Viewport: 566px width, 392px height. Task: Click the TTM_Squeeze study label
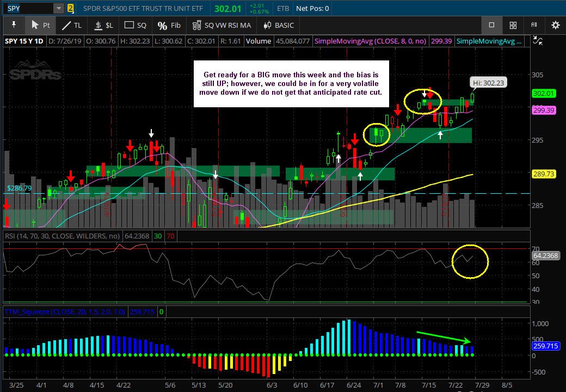pos(65,311)
